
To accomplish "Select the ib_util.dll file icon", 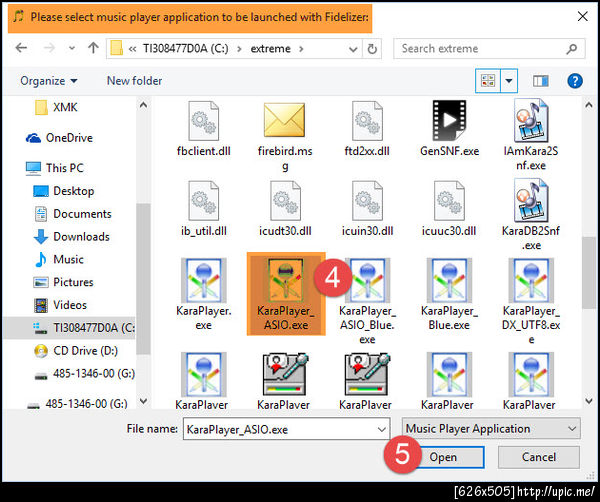I will pos(204,200).
